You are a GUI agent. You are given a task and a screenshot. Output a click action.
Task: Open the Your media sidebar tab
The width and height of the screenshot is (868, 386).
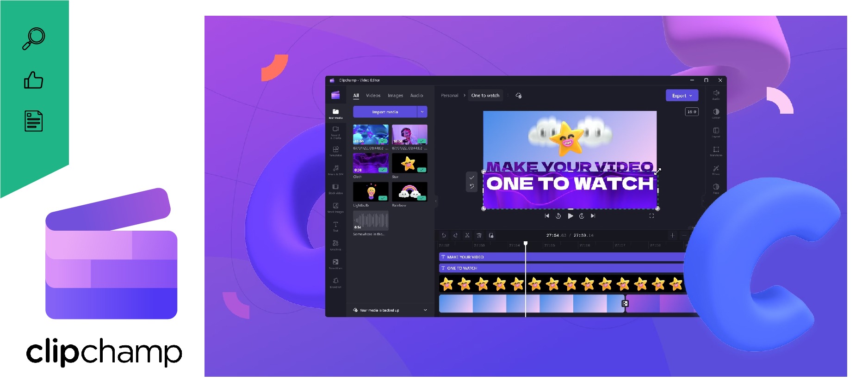pos(335,113)
